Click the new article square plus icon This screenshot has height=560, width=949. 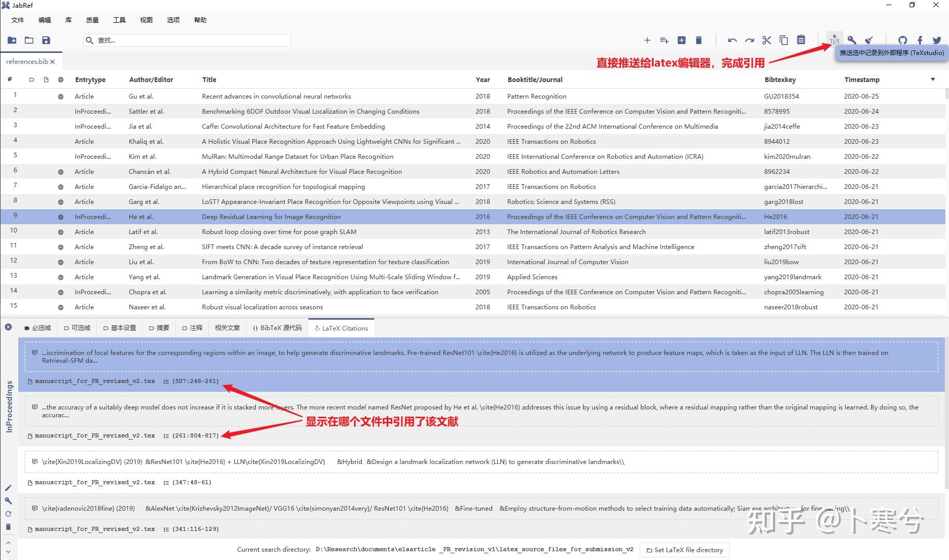coord(682,40)
